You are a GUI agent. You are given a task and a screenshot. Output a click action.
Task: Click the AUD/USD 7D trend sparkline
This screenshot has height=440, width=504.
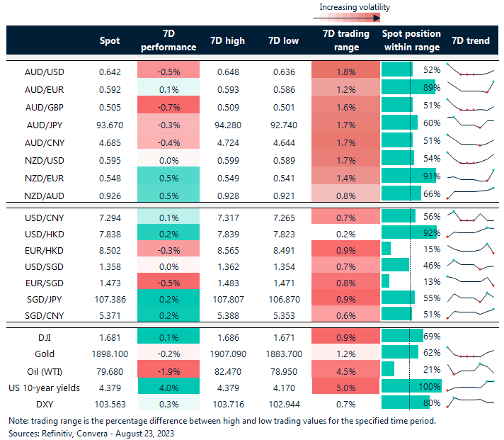(x=470, y=71)
